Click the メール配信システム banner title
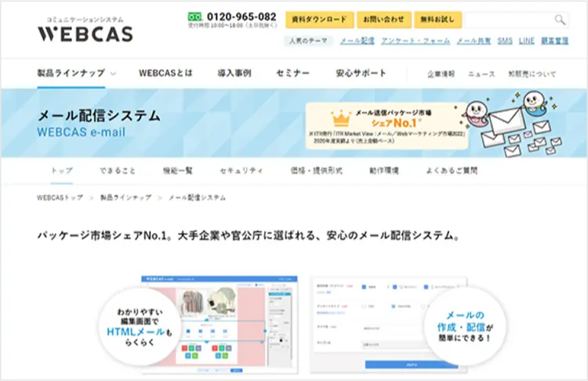Viewport: 588px width, 381px height. (x=99, y=115)
